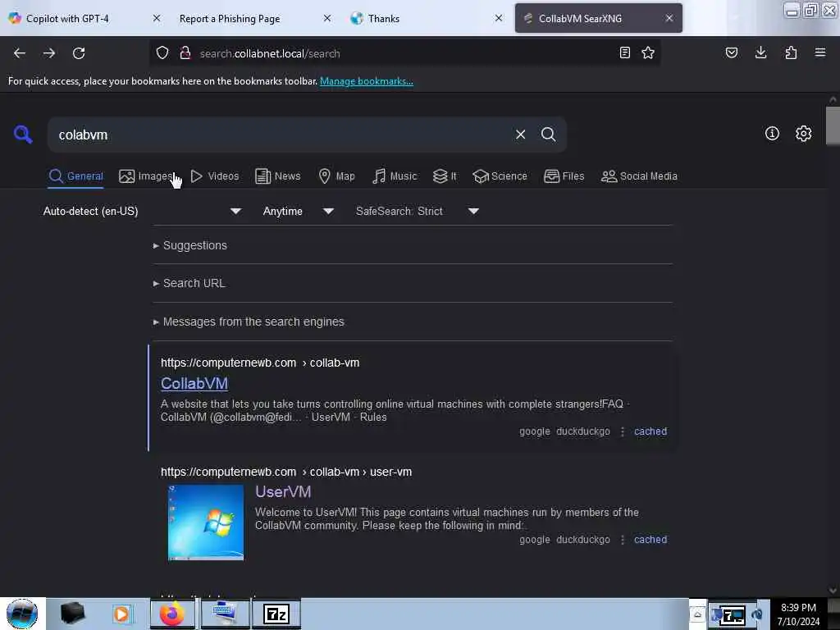Select the Files search category
Viewport: 840px width, 630px height.
point(564,176)
